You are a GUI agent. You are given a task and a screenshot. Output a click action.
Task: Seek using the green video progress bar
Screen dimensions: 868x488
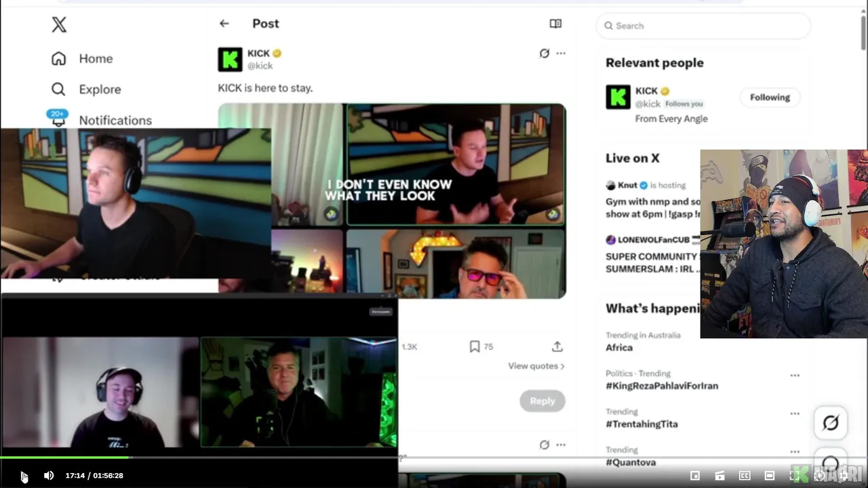pyautogui.click(x=64, y=457)
